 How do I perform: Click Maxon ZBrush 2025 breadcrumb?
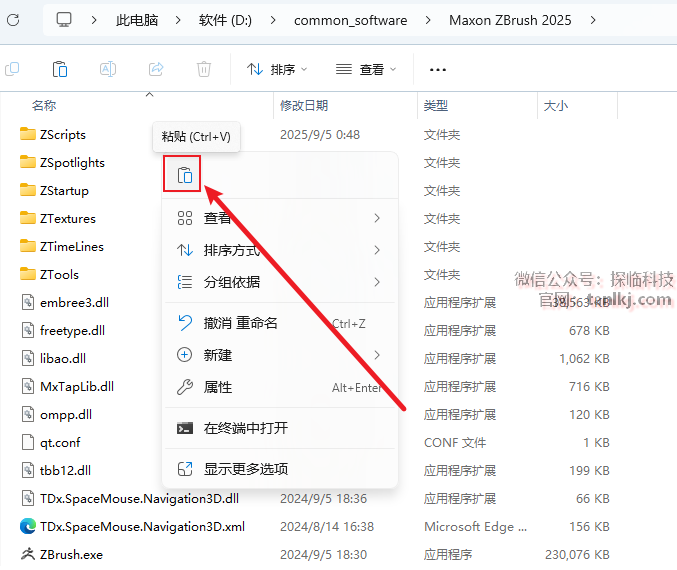pyautogui.click(x=510, y=20)
